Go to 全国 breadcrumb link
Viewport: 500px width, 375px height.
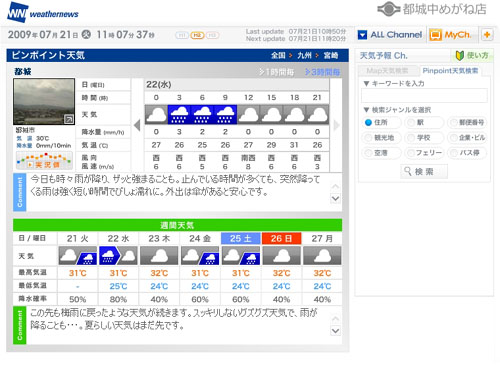pyautogui.click(x=278, y=55)
